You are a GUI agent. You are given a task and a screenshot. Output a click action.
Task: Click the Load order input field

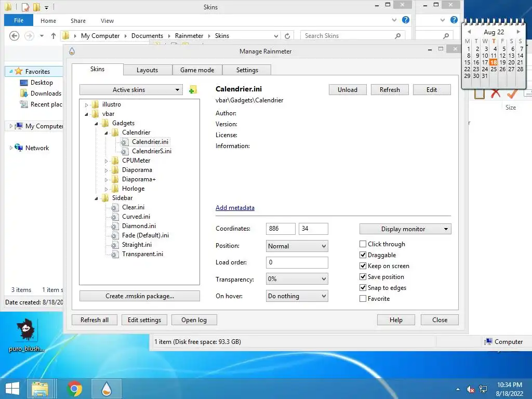[x=297, y=262]
